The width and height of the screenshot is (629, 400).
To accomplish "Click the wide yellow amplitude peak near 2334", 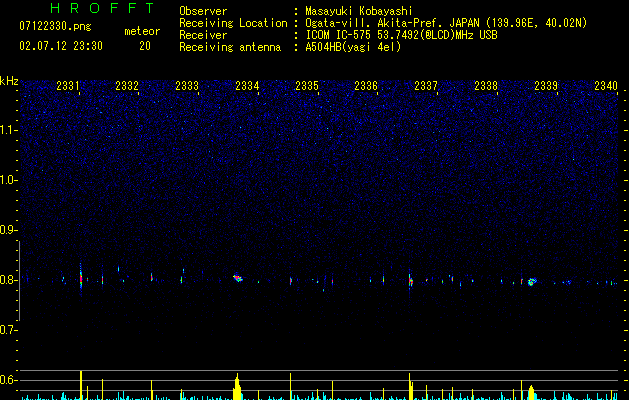I will tap(237, 387).
